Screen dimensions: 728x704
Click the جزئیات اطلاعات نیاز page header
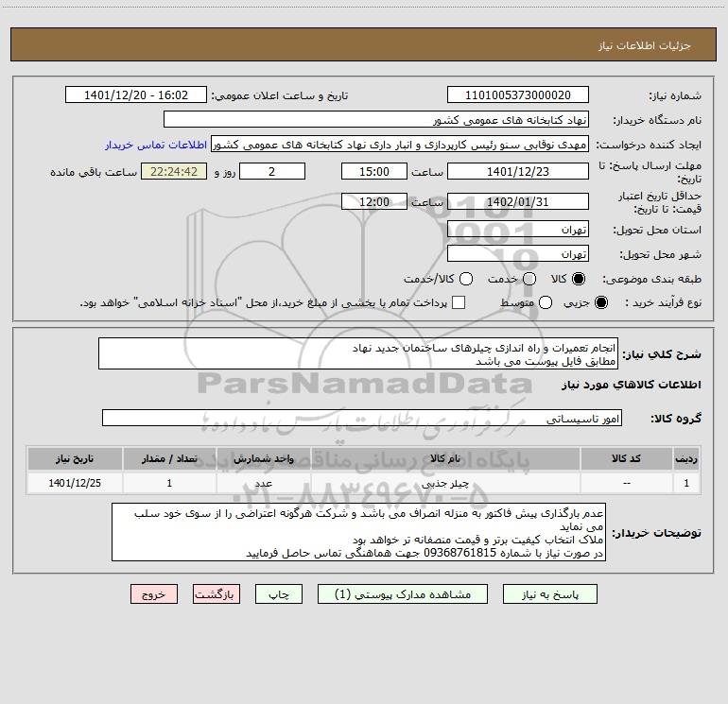[x=645, y=45]
